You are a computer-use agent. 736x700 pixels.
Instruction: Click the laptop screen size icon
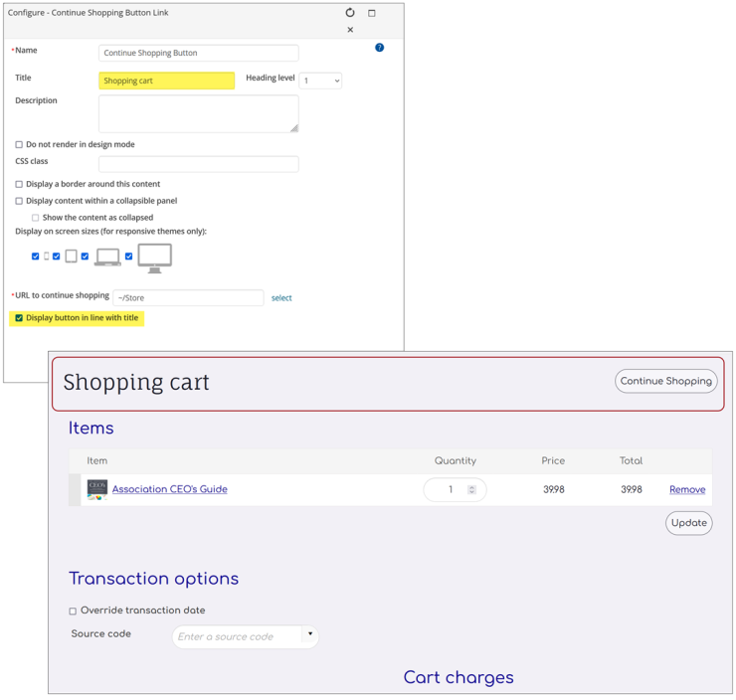107,258
